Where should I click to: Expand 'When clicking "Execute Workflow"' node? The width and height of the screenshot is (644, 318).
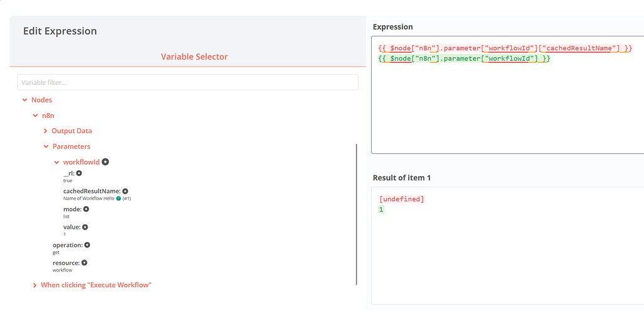[x=35, y=285]
